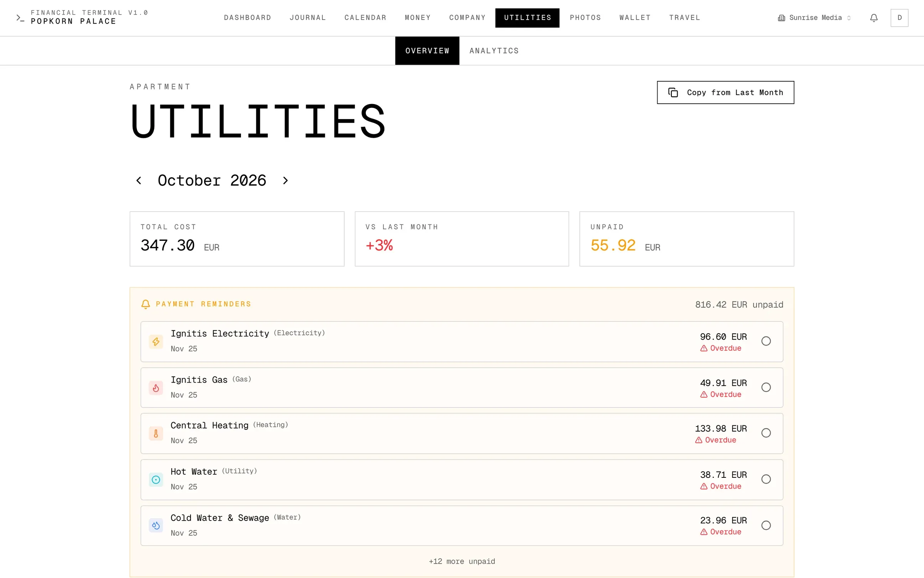
Task: Go to the Wallet tab
Action: (635, 18)
